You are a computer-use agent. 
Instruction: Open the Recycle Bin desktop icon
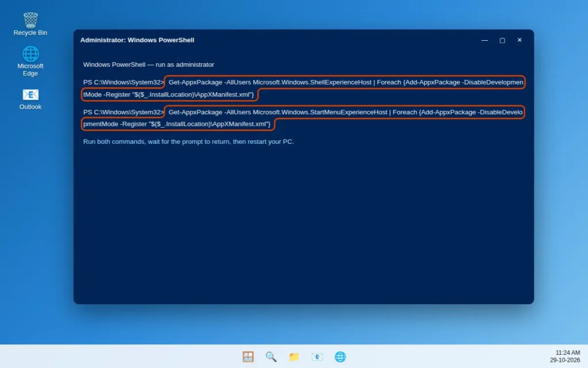(30, 24)
